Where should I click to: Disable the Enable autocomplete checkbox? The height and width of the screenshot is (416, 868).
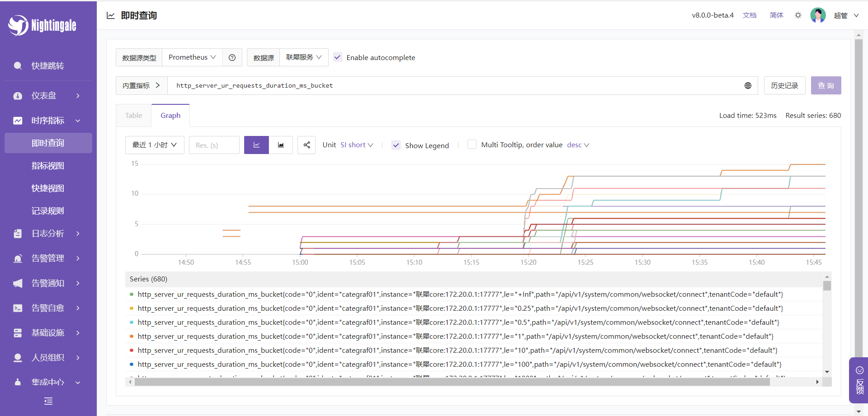338,57
